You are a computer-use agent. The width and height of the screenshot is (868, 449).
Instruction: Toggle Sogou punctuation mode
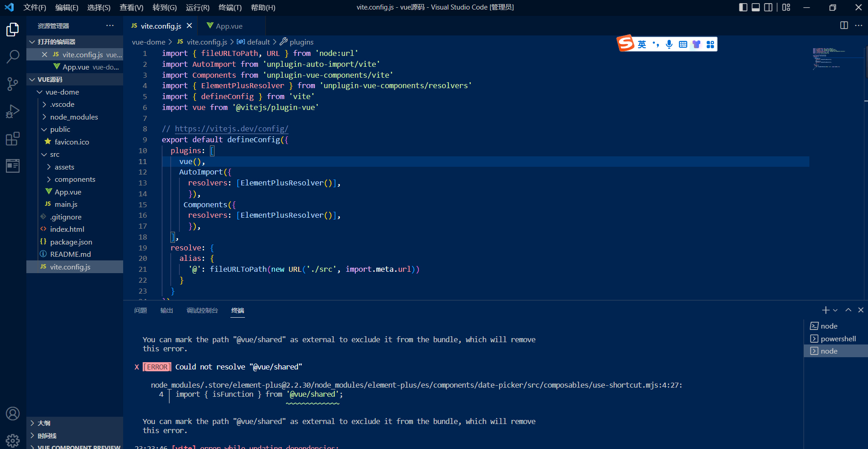coord(655,44)
